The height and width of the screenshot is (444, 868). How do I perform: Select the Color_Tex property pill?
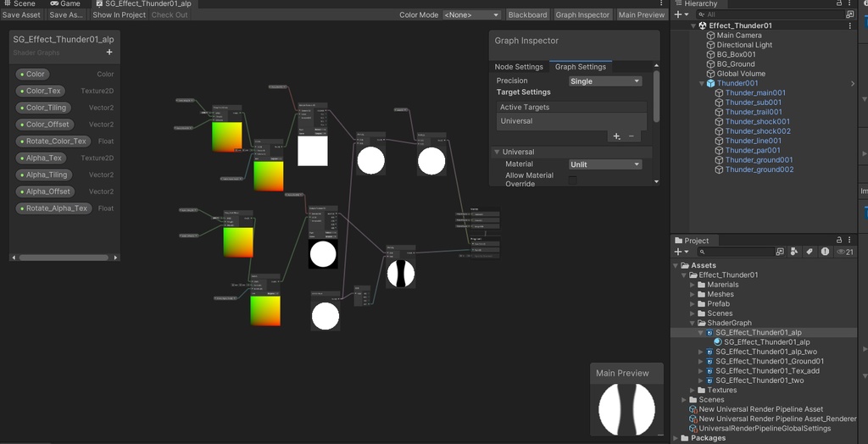point(41,91)
